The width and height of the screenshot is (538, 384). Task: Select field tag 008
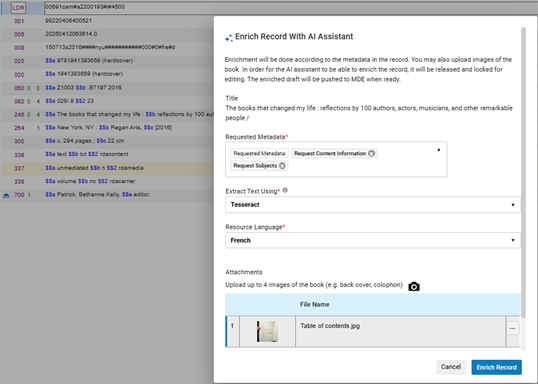pyautogui.click(x=19, y=48)
